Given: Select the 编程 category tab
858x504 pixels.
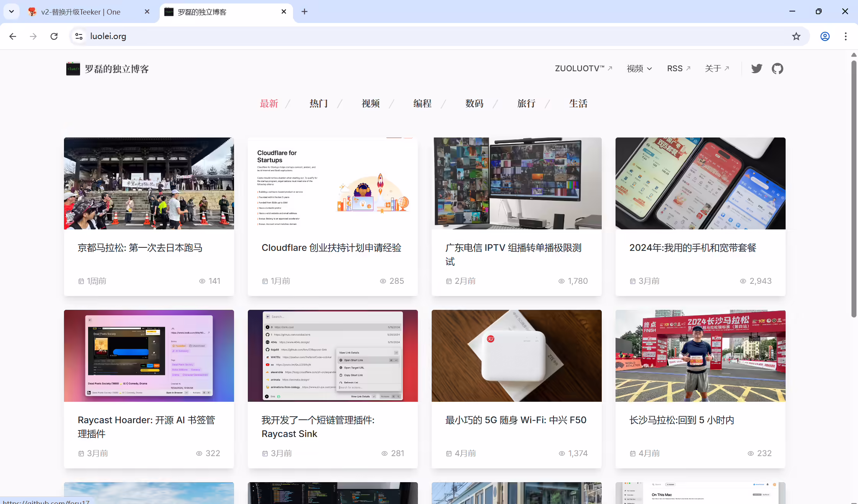Looking at the screenshot, I should (422, 103).
